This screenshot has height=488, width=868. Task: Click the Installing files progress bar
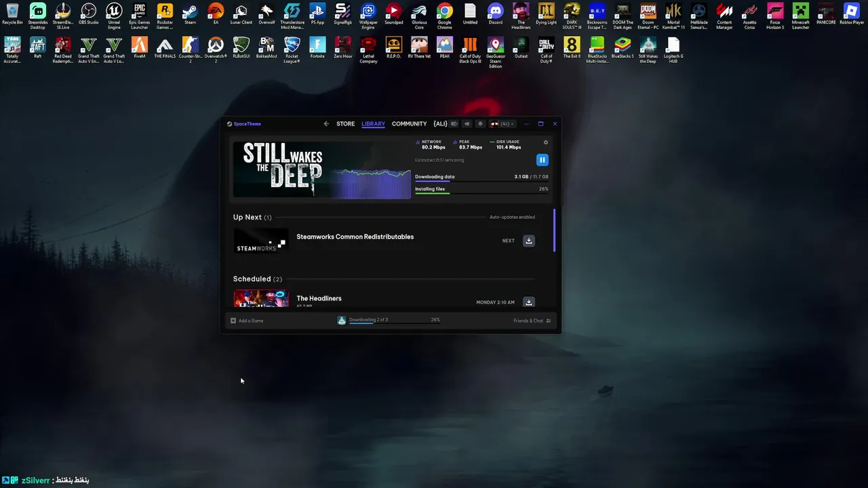(481, 194)
